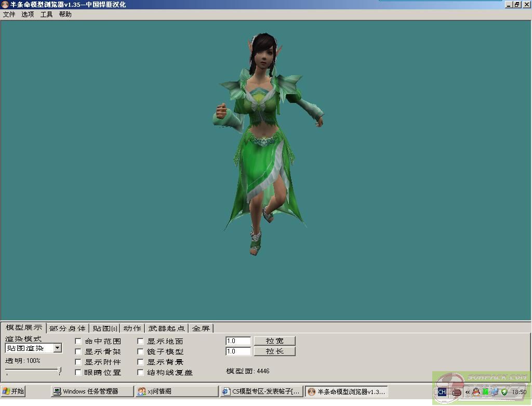This screenshot has height=406, width=532.
Task: Click the application icon in the title bar
Action: coord(5,5)
